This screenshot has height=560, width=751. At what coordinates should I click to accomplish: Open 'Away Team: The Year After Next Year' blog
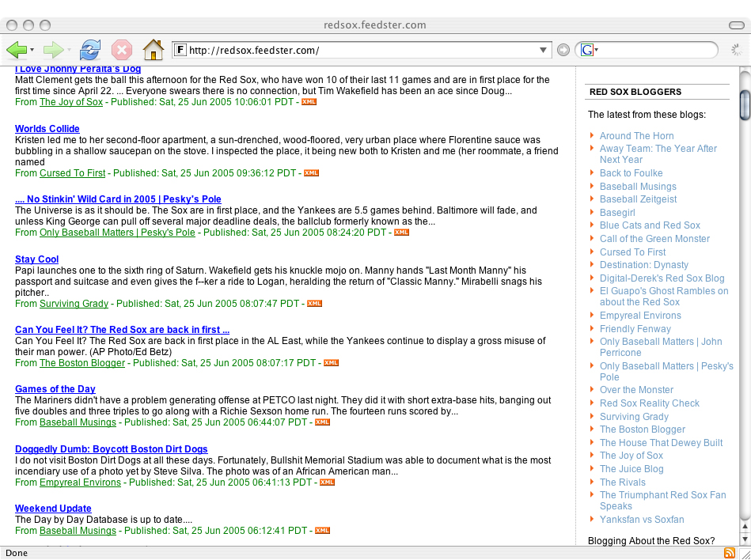click(x=658, y=154)
